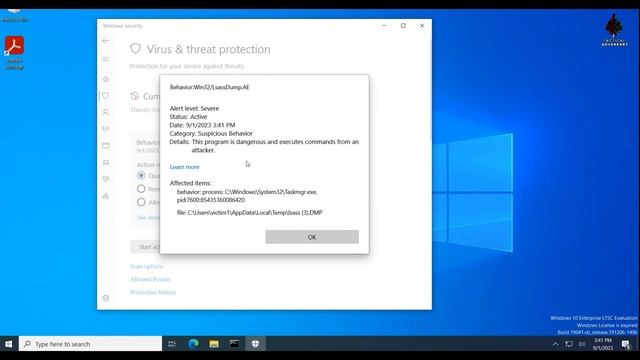Minimize the Windows Security window
The width and height of the screenshot is (640, 360).
pyautogui.click(x=384, y=26)
